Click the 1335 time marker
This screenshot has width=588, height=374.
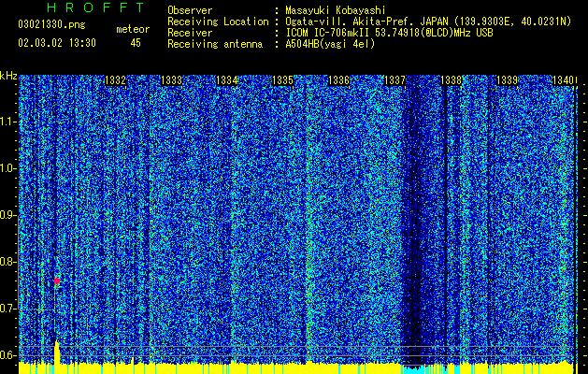tap(282, 80)
